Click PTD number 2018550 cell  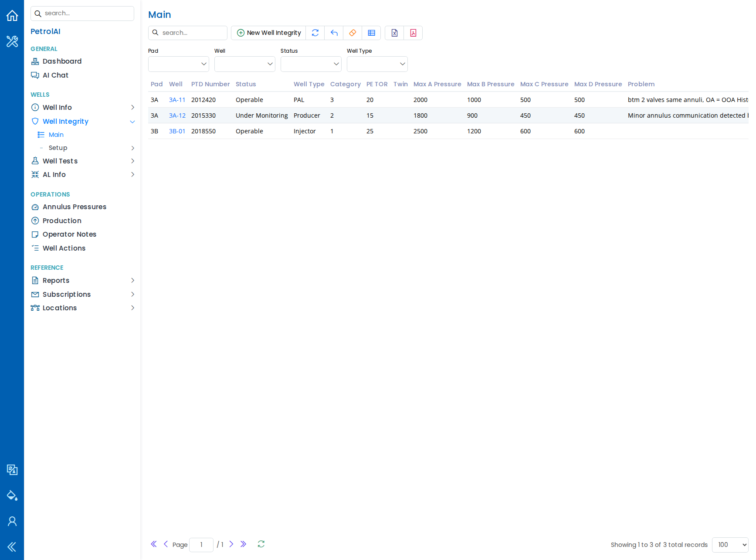click(x=203, y=131)
